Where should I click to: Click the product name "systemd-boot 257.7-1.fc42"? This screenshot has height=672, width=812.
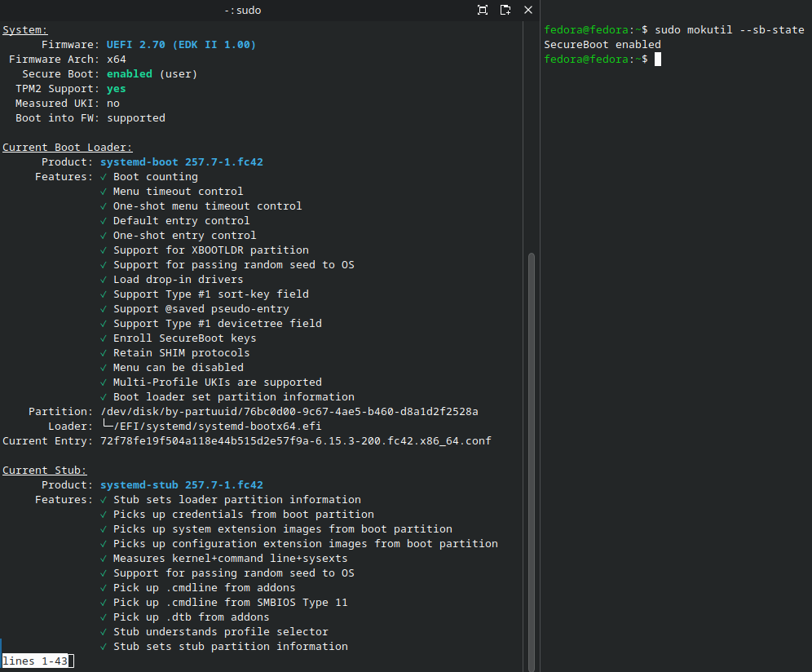point(182,162)
